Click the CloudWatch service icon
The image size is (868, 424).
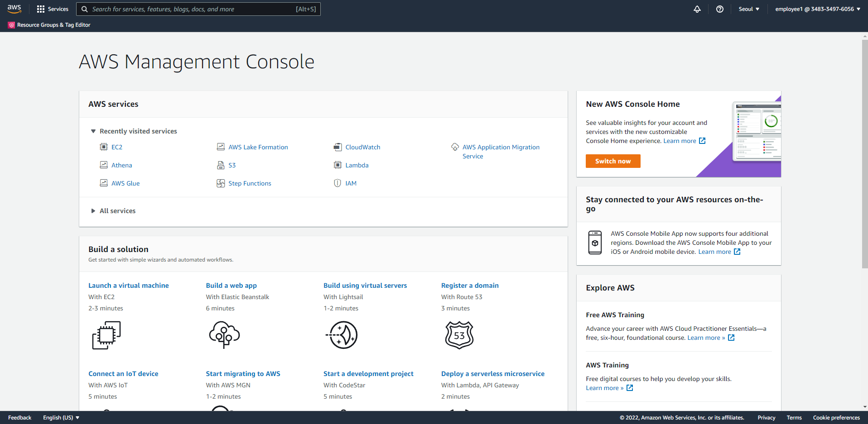338,147
